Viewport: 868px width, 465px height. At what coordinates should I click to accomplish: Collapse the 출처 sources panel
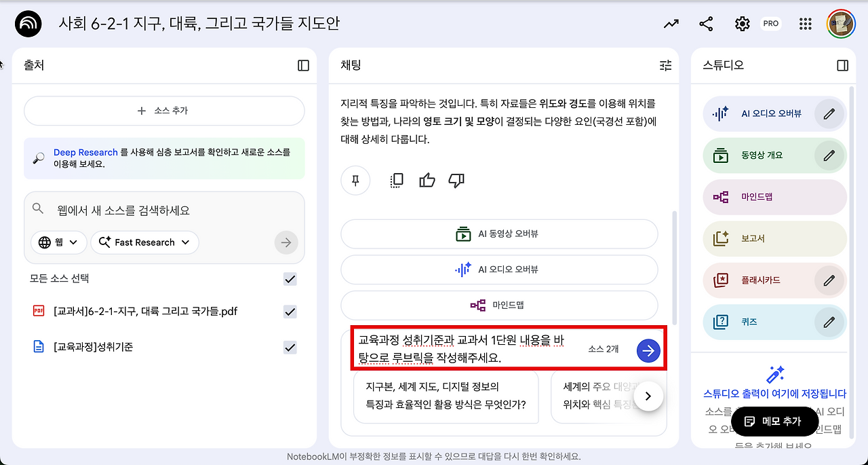303,65
